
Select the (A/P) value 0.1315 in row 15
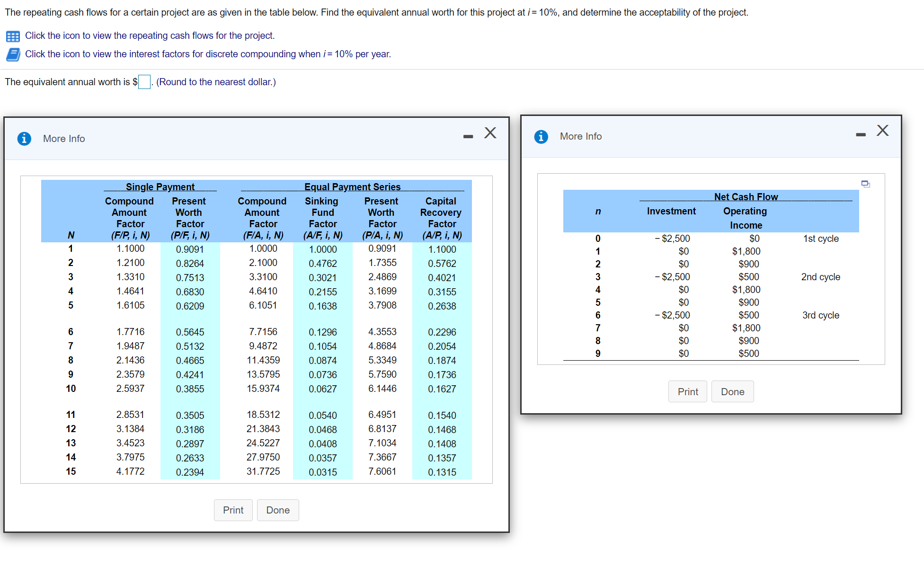442,472
